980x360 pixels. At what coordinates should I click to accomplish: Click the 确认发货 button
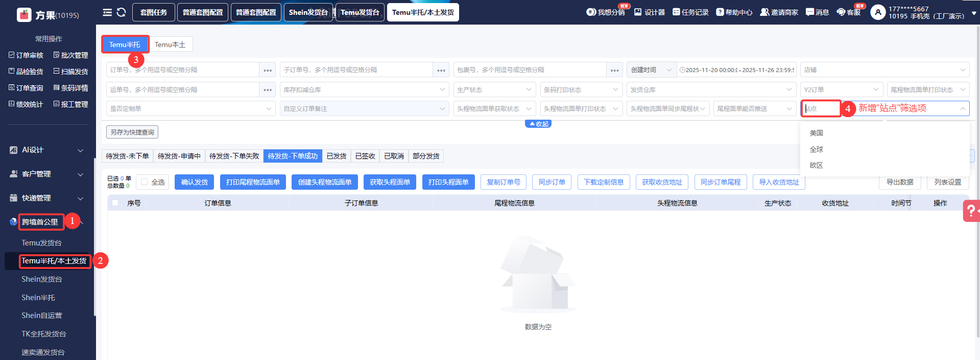point(195,182)
